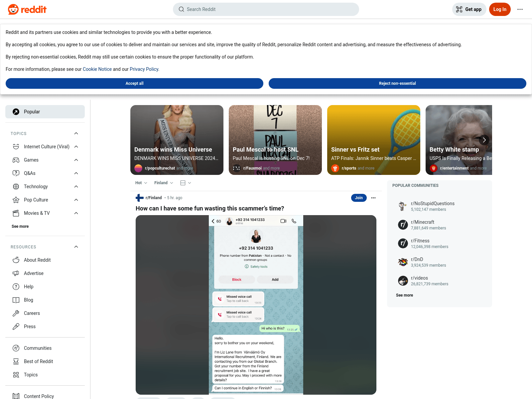Screen dimensions: 532x399
Task: Open the Finland location dropdown
Action: click(164, 183)
